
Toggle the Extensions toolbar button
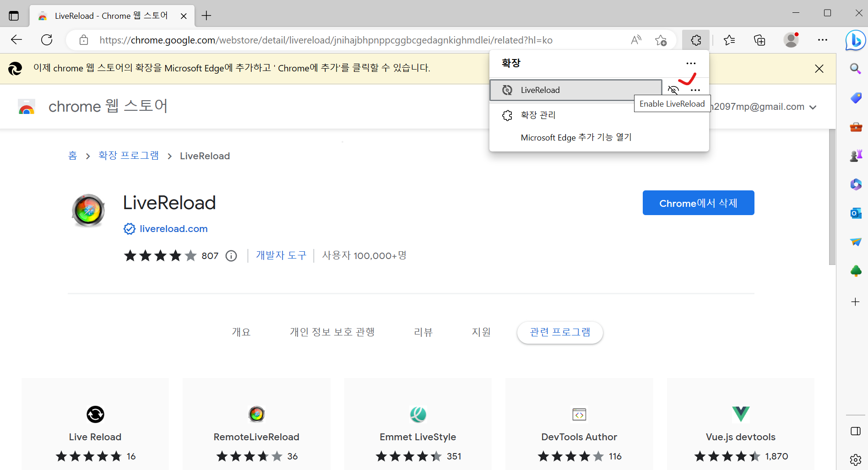pyautogui.click(x=696, y=40)
